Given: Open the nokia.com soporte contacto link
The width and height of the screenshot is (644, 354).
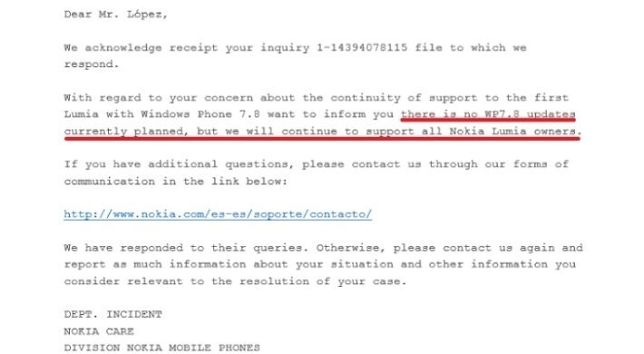Looking at the screenshot, I should [x=218, y=214].
